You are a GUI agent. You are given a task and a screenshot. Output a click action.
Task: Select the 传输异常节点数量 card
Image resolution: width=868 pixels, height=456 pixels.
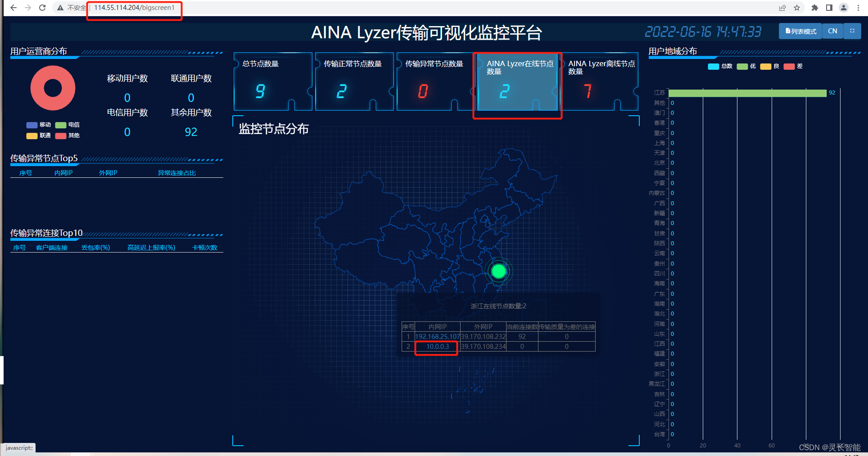[x=436, y=81]
